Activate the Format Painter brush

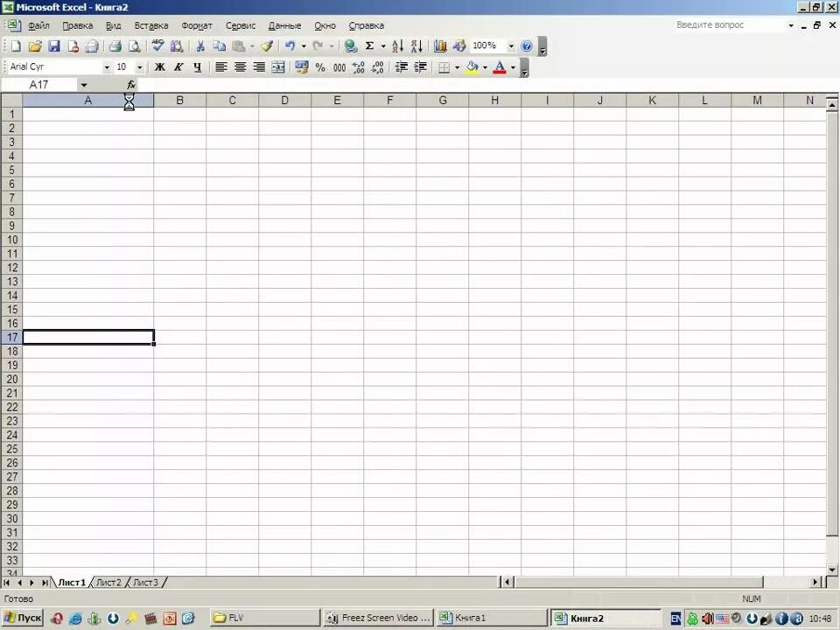pos(267,46)
